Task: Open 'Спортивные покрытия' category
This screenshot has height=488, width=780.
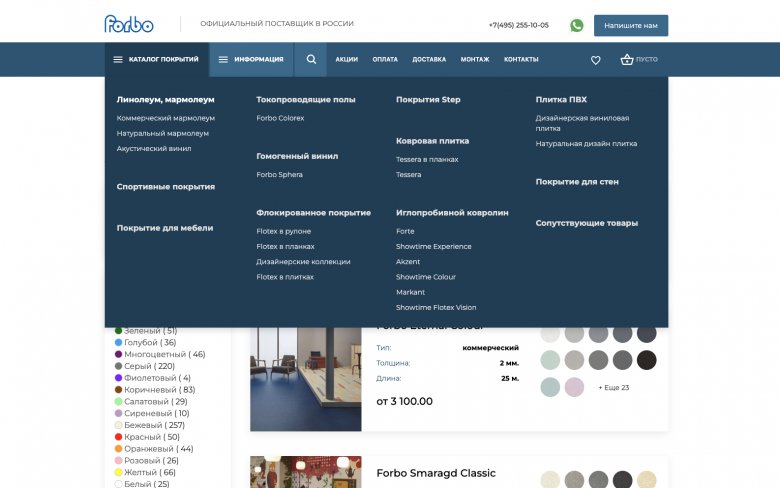Action: (x=166, y=187)
